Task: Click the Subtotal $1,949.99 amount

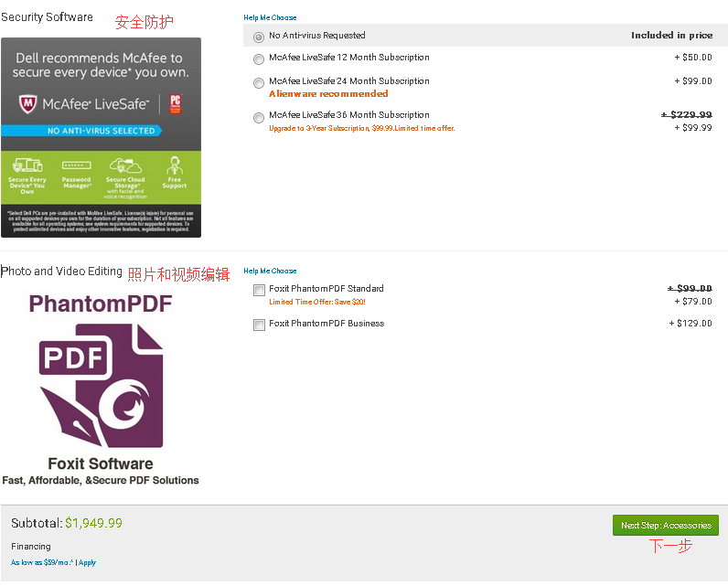Action: (94, 523)
